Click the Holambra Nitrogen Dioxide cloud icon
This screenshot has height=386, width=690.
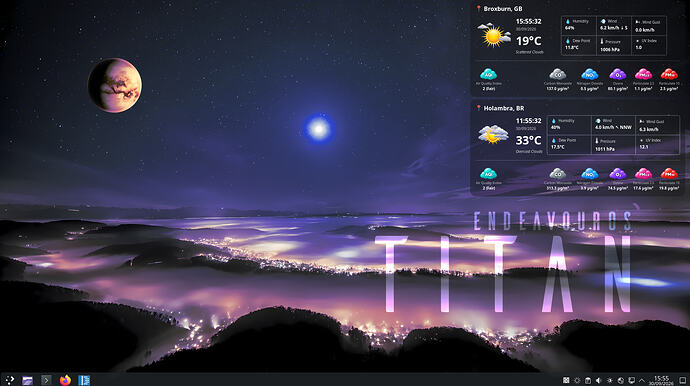click(589, 173)
